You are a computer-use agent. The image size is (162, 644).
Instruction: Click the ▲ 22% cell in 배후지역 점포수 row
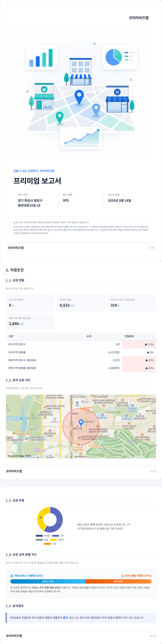(x=139, y=360)
